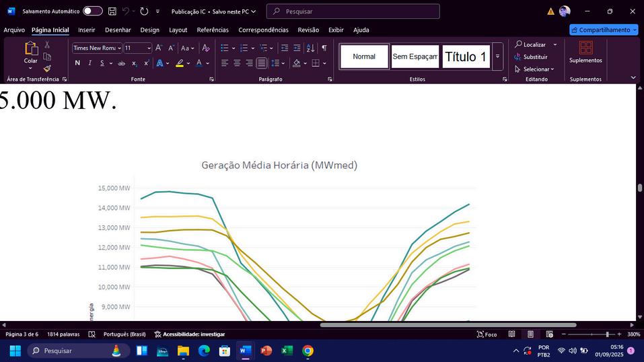Open the Aa change case dropdown
644x362 pixels.
click(x=187, y=48)
